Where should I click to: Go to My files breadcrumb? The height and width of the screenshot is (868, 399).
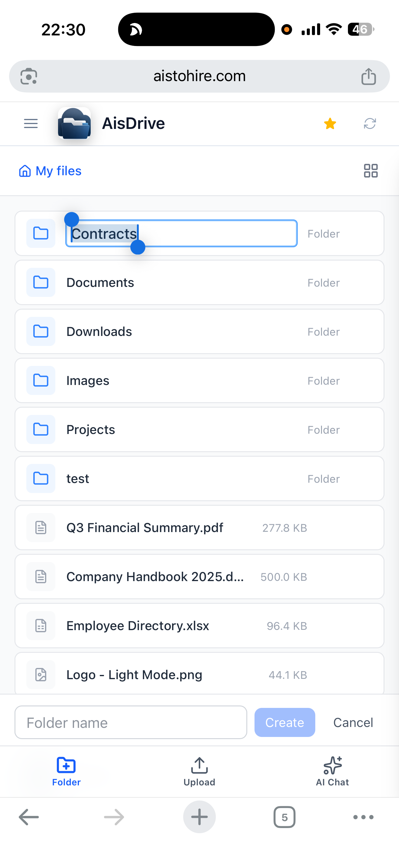click(50, 171)
